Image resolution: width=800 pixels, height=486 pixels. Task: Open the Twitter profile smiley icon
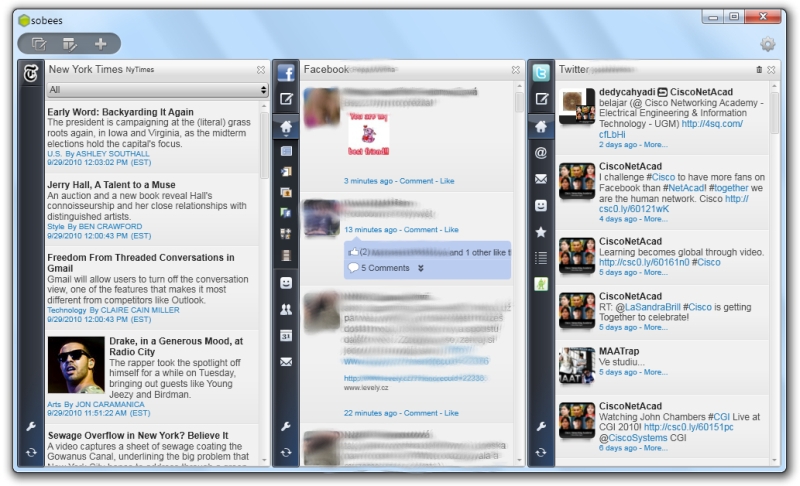coord(541,206)
